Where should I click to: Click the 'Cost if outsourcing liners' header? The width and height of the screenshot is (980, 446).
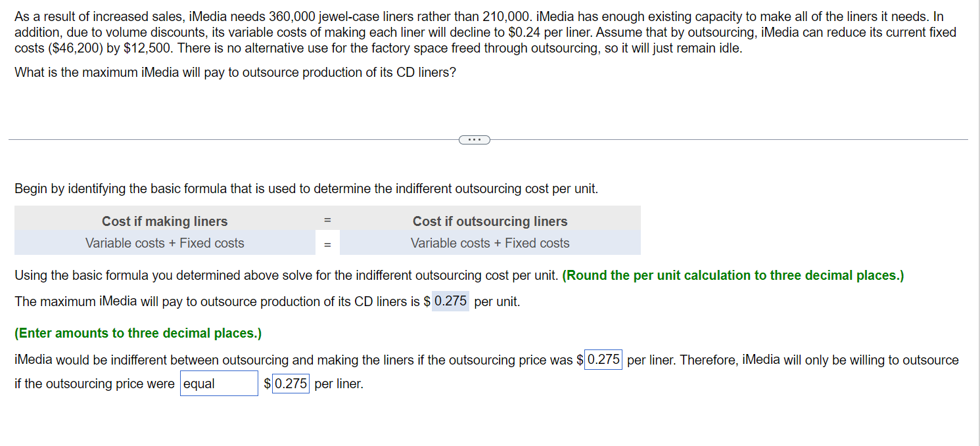pyautogui.click(x=490, y=221)
